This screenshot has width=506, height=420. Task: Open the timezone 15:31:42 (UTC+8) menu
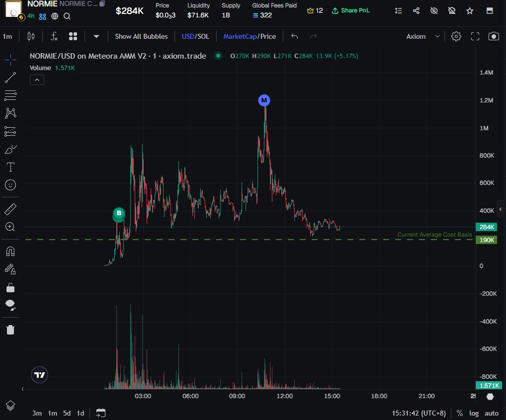[419, 413]
